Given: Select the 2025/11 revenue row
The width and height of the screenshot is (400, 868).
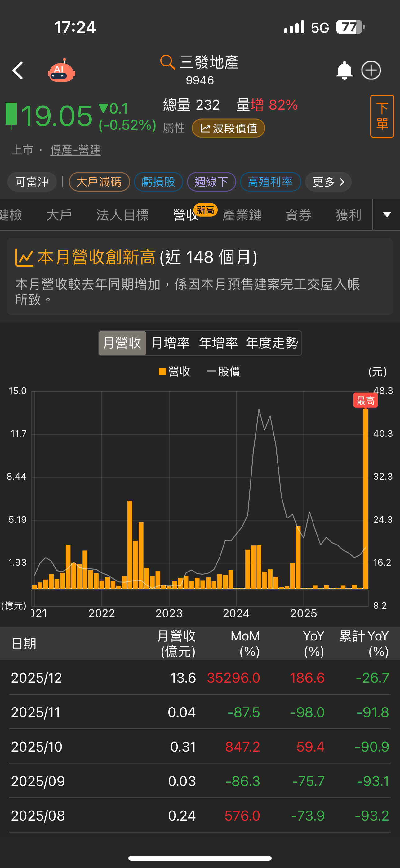Looking at the screenshot, I should pos(200,712).
